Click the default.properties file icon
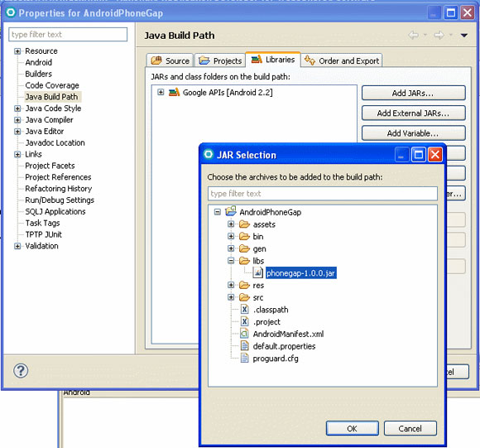Viewport: 480px width, 448px height. 244,345
